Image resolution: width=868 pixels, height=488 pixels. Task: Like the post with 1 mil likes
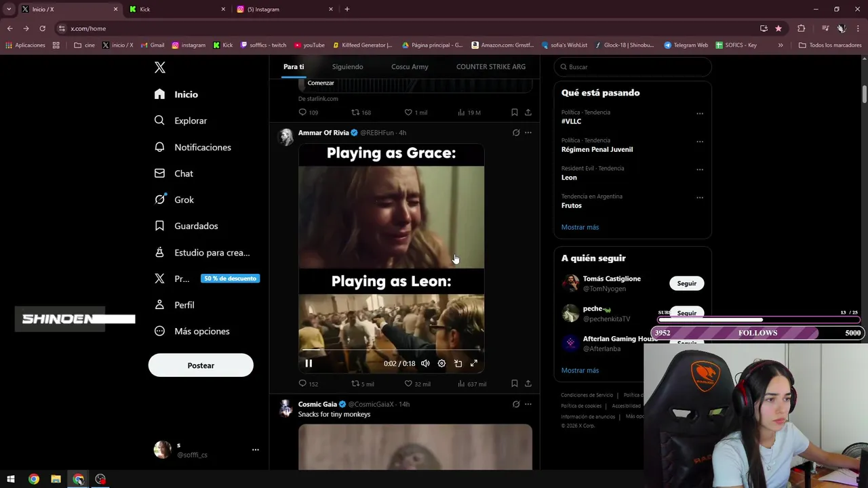[416, 113]
